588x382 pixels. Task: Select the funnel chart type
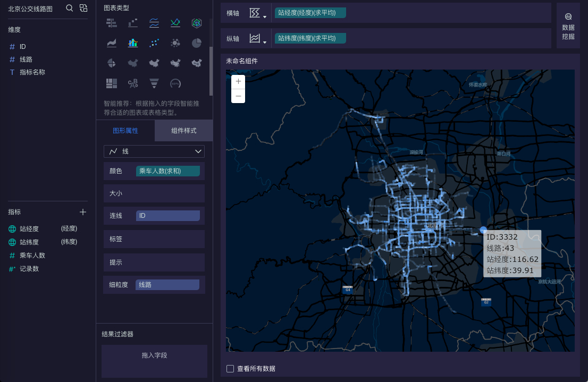tap(154, 83)
